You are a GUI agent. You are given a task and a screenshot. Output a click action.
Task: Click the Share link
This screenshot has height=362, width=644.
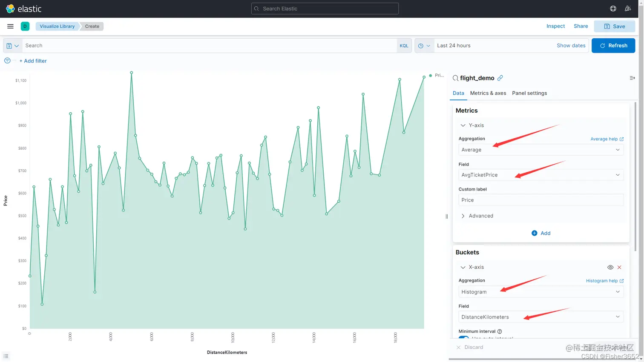tap(581, 26)
